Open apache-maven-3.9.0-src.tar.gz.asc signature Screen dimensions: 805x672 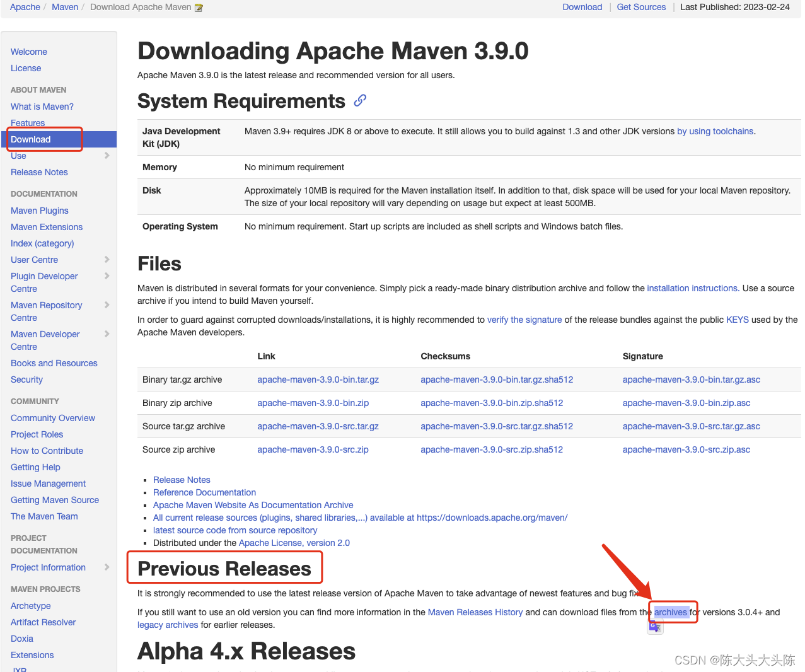click(692, 426)
